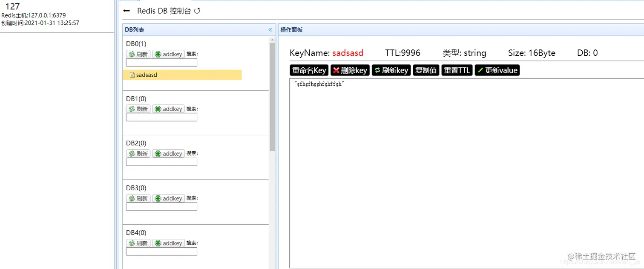Refresh DB1 key list
Screen dimensions: 644x269
tap(138, 109)
